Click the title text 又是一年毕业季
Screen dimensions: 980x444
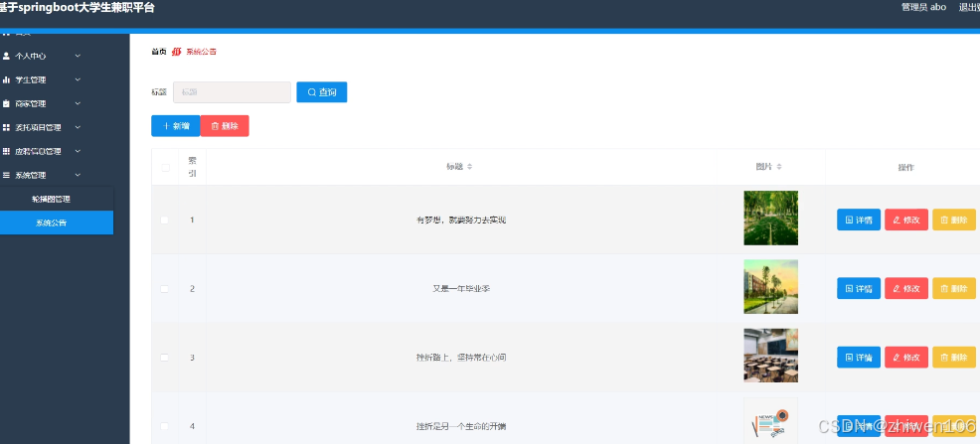coord(461,288)
